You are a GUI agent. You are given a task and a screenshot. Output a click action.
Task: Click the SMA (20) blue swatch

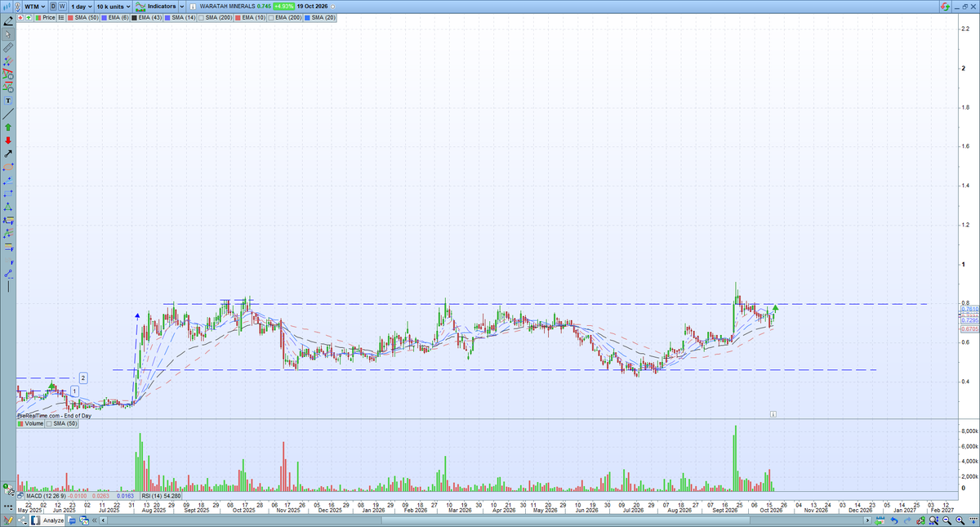click(307, 17)
